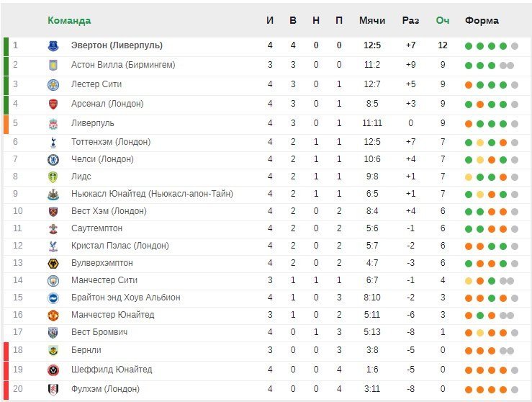
Task: Open the Ньюкасл Юнайтед team link
Action: 152,194
